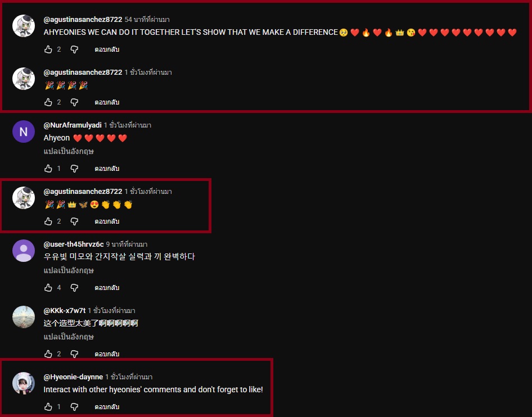Dislike the AHYEONIES WE CAN DO IT comment

point(74,49)
